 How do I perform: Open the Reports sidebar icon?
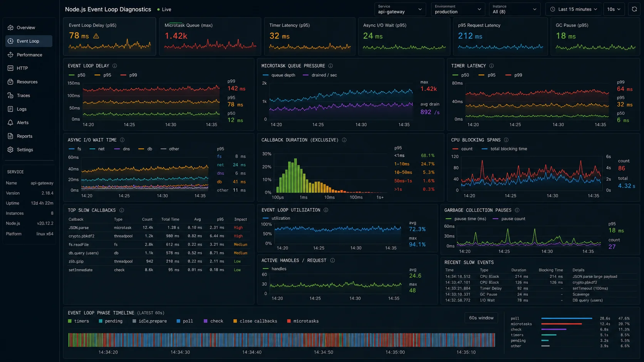pos(10,136)
